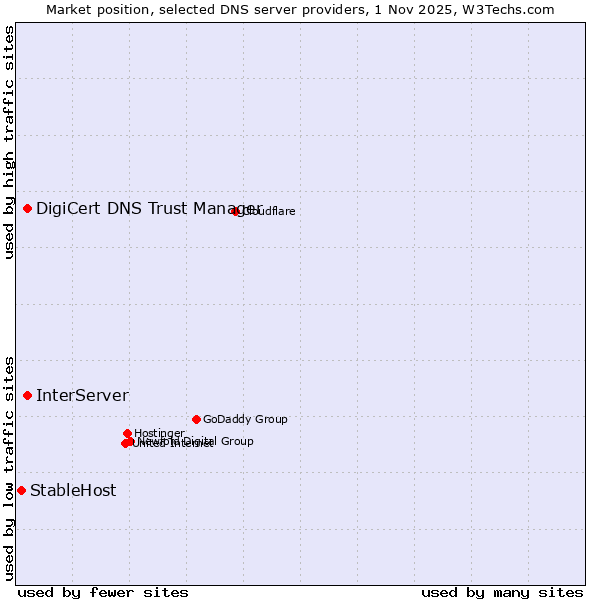Click the InterServer text label
Viewport: 600px width, 600px height.
(x=82, y=395)
